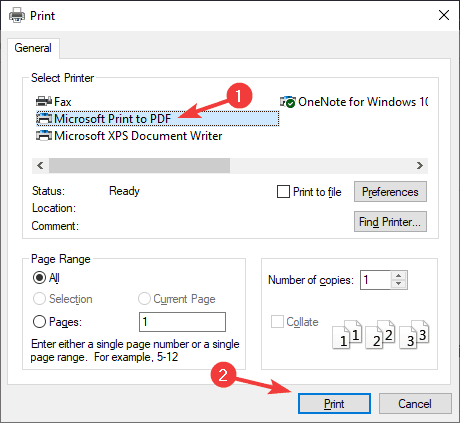Click the Microsoft Print to PDF label text
Screen dimensions: 460x423
113,119
